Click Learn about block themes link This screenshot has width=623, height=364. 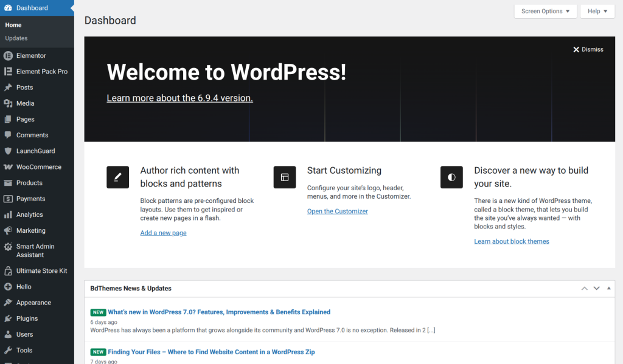(x=511, y=241)
